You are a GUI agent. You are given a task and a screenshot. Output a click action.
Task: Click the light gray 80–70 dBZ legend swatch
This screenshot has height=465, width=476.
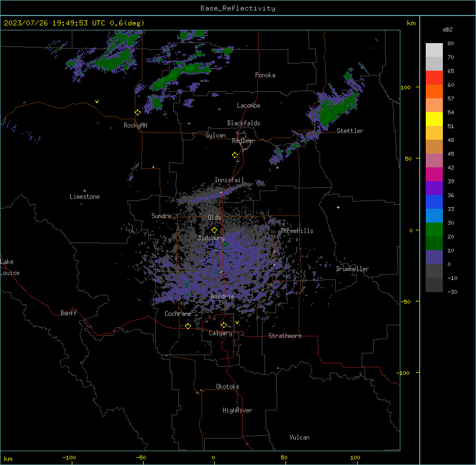click(x=434, y=50)
